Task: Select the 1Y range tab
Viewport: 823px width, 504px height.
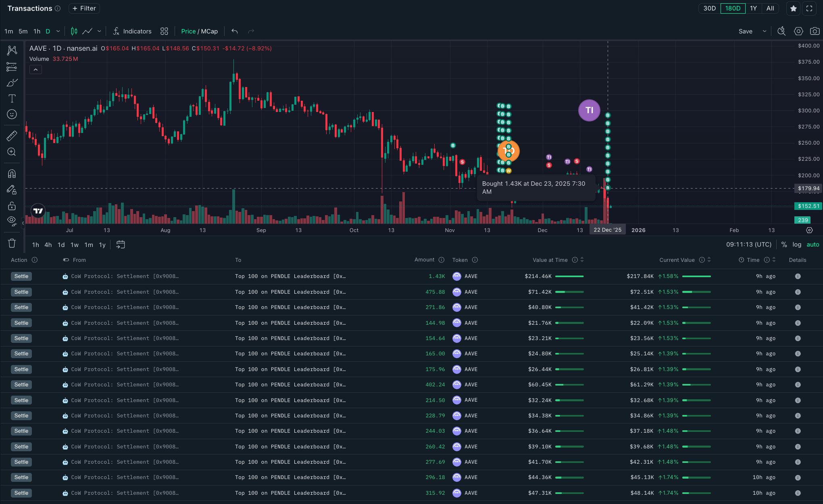Action: pyautogui.click(x=753, y=8)
